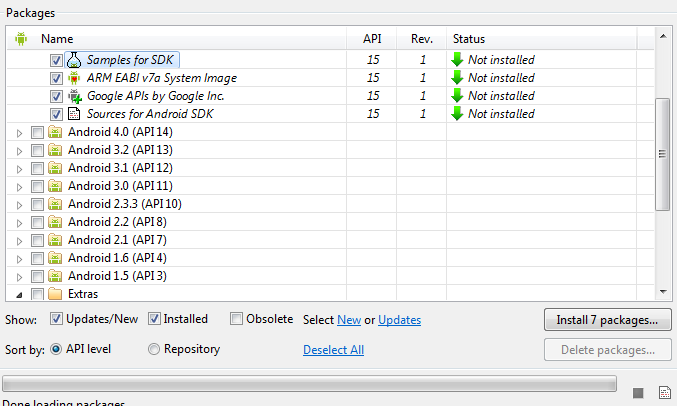Check the Android 4.0 (API 14) box
Viewport: 677px width, 406px height.
[x=38, y=132]
